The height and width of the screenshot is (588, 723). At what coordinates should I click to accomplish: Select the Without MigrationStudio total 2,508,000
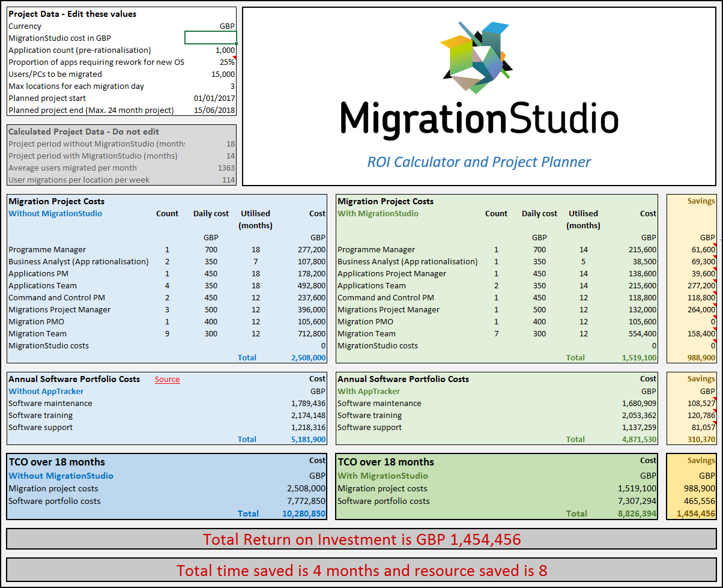(x=309, y=358)
